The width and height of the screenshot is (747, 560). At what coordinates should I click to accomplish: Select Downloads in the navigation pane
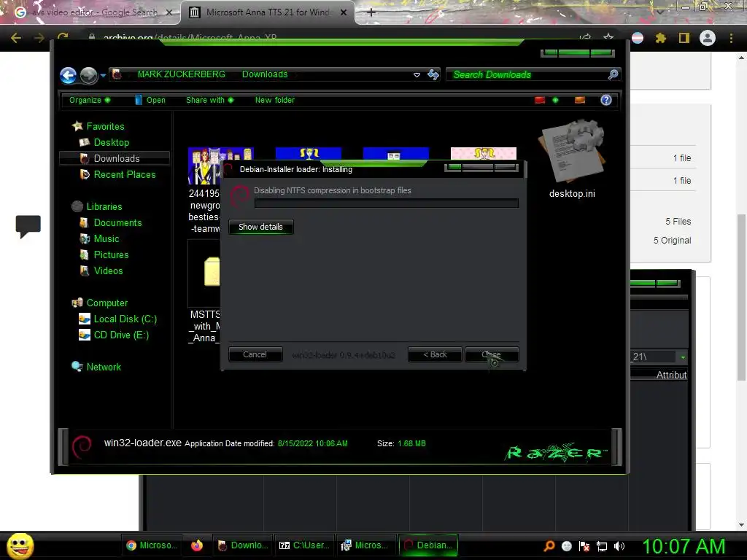click(x=115, y=158)
